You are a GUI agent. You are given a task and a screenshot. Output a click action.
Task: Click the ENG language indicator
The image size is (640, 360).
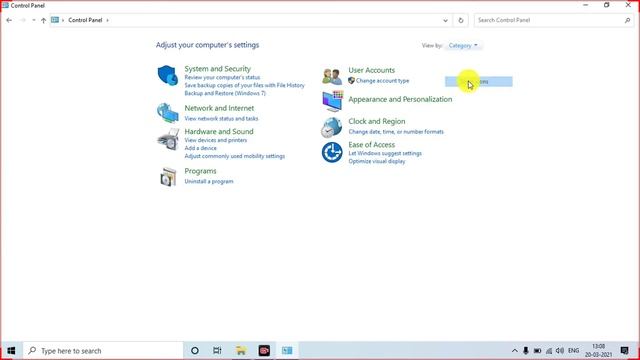tap(573, 351)
